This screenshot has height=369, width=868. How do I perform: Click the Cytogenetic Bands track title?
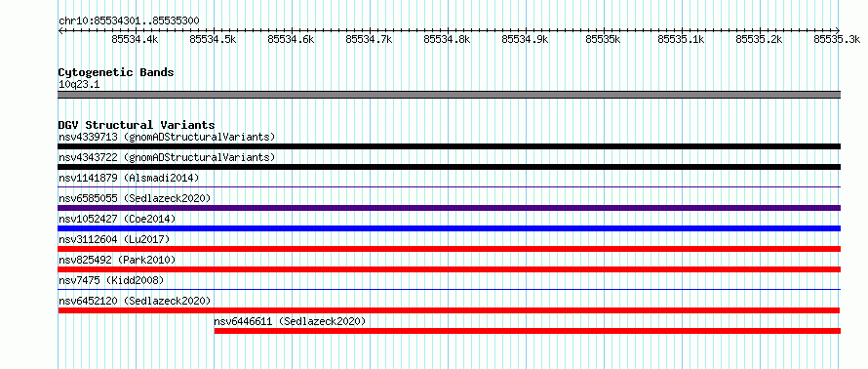[x=116, y=72]
